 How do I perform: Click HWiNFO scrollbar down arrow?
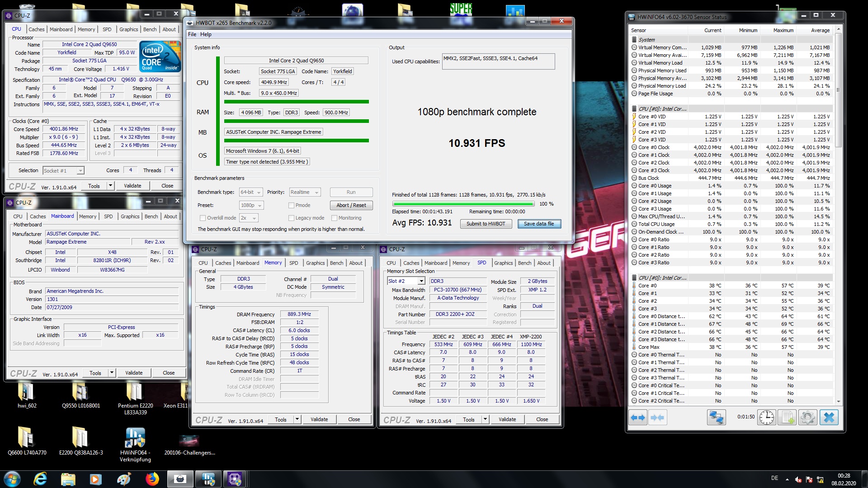click(838, 401)
